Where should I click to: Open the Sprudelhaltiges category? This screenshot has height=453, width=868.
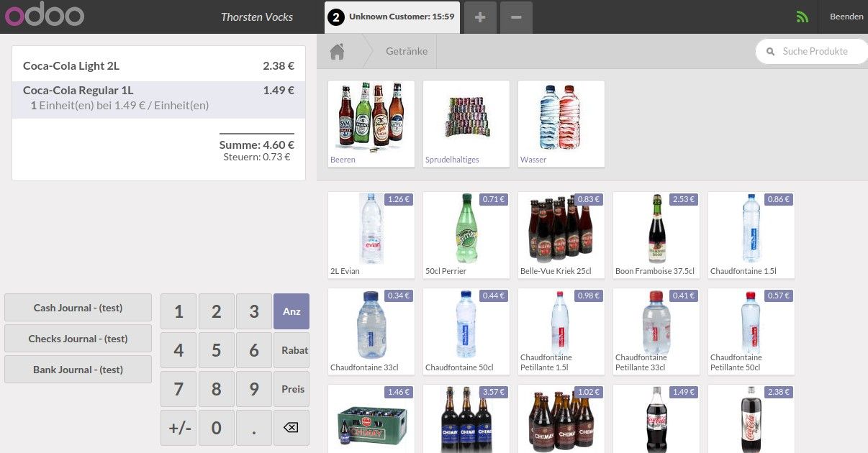[466, 124]
